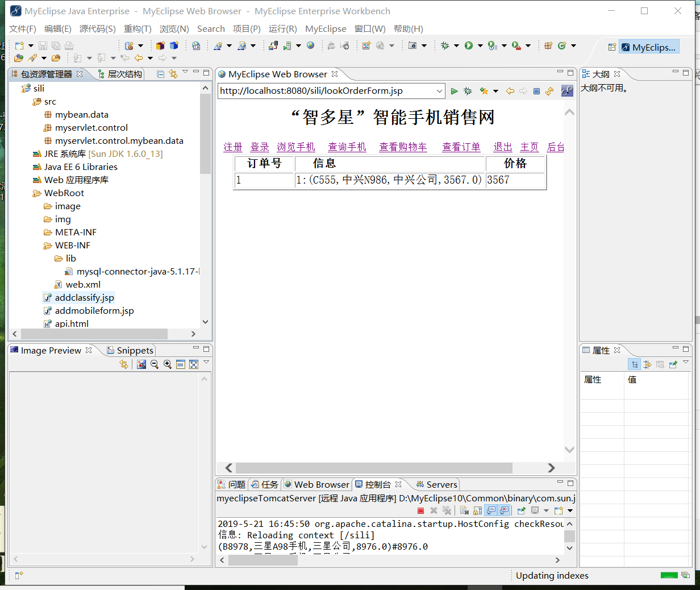
Task: Open the 文件(F) menu
Action: (x=23, y=28)
